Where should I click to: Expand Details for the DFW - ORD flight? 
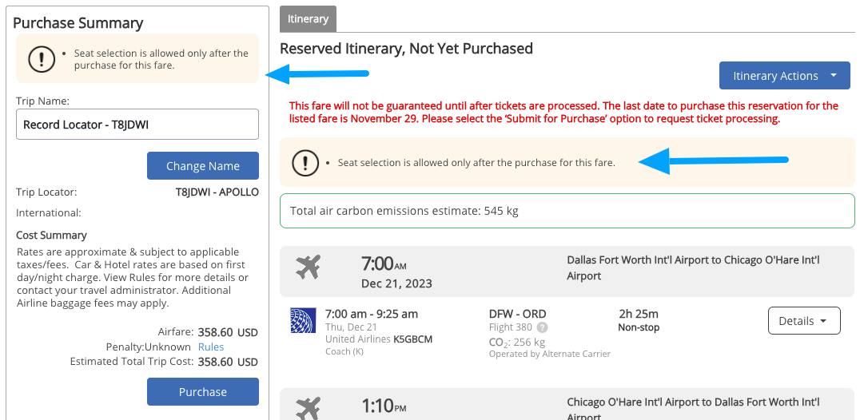pyautogui.click(x=803, y=321)
